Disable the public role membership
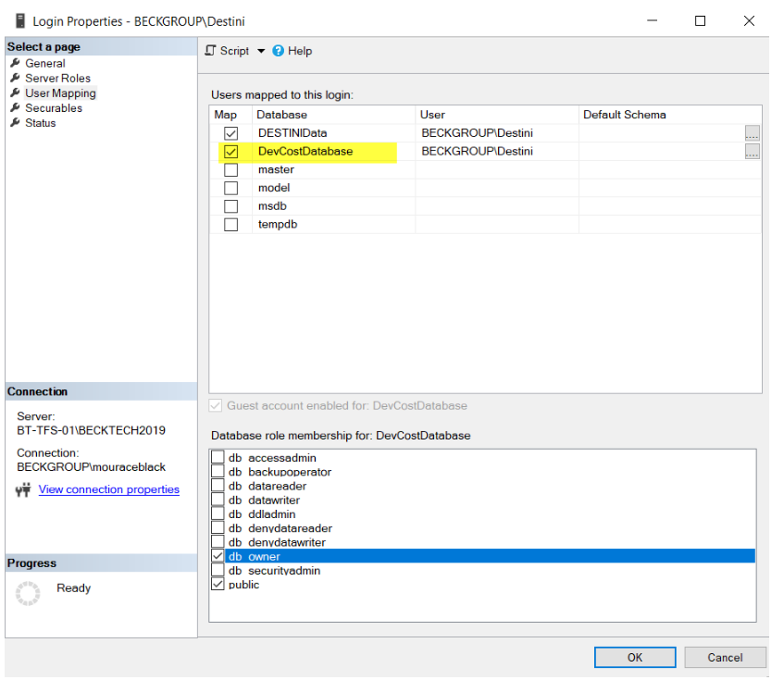784x680 pixels. [x=218, y=585]
